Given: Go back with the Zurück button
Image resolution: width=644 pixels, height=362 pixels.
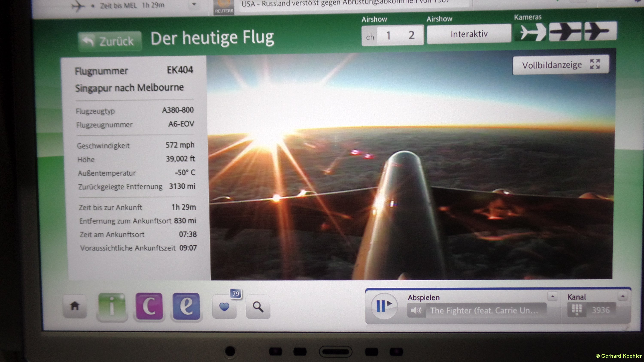Looking at the screenshot, I should click(x=110, y=41).
